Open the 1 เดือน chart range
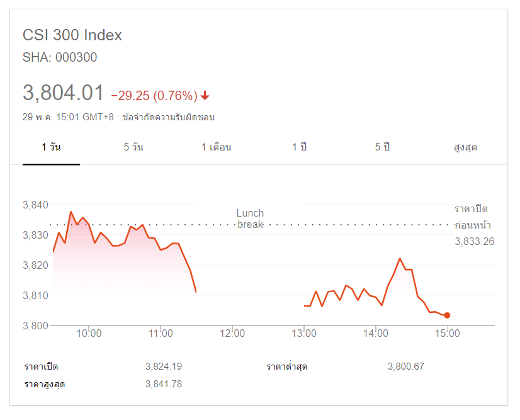Image resolution: width=520 pixels, height=420 pixels. pyautogui.click(x=216, y=147)
